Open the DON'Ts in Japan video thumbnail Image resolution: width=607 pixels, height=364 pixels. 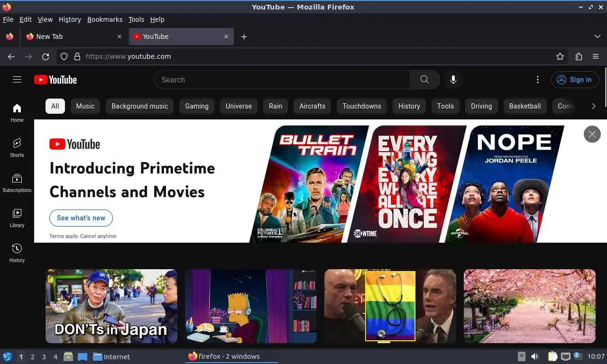111,306
